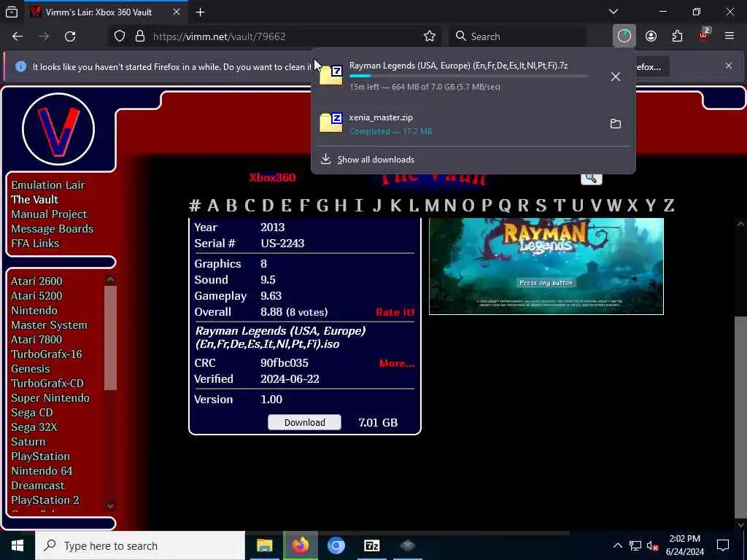Open the downloads toolbar button
Viewport: 747px width, 560px height.
tap(624, 36)
